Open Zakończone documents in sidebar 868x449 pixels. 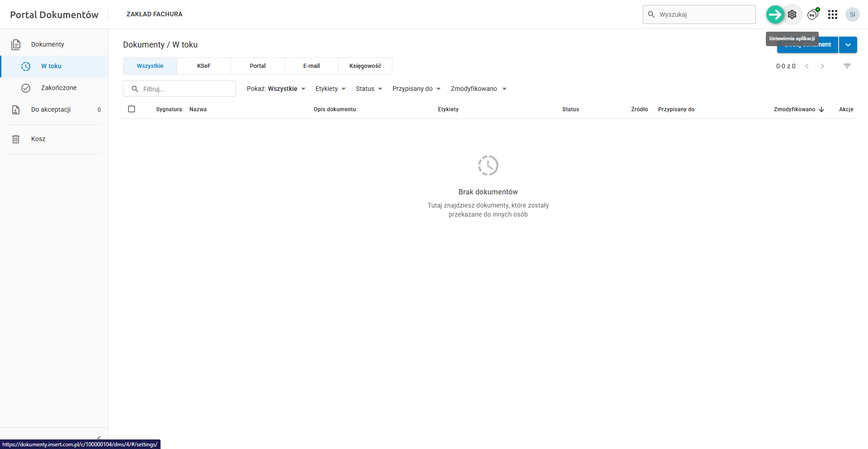click(59, 88)
